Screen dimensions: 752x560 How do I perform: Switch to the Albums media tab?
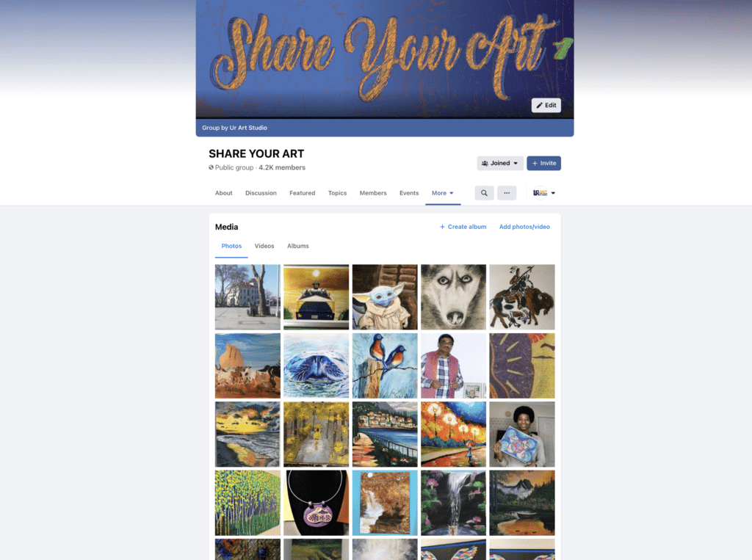[298, 246]
